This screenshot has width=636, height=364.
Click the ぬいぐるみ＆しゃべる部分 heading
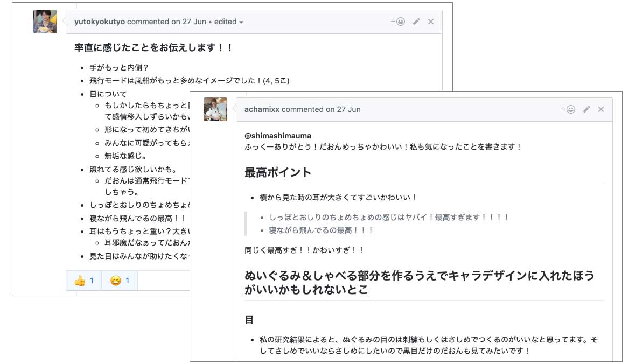[419, 283]
